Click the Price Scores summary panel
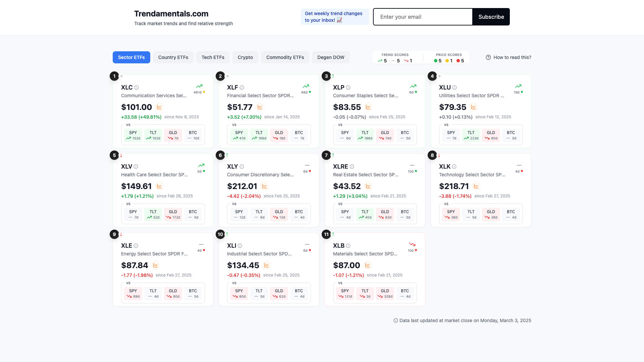The height and width of the screenshot is (362, 644). coord(449,58)
